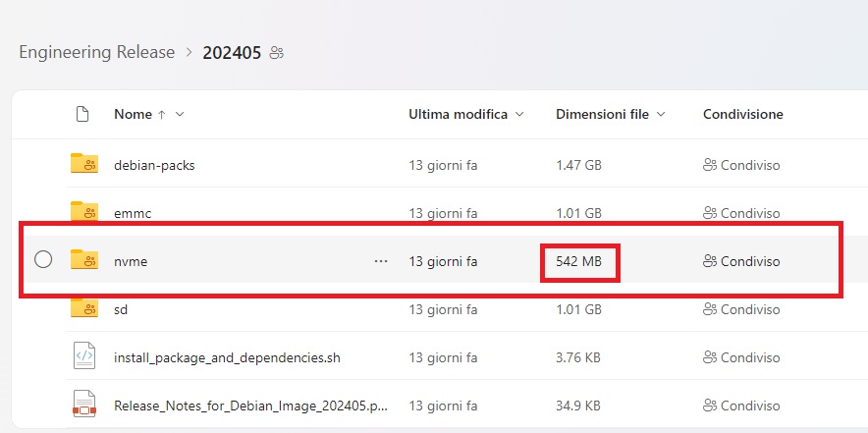
Task: Select the nvme row radio circle
Action: [43, 259]
